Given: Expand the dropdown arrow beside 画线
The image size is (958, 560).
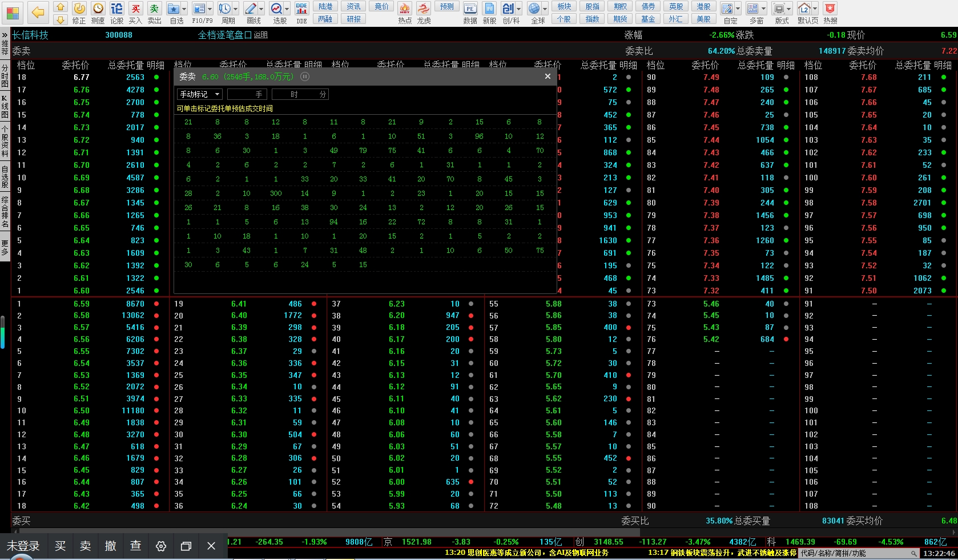Looking at the screenshot, I should point(261,9).
